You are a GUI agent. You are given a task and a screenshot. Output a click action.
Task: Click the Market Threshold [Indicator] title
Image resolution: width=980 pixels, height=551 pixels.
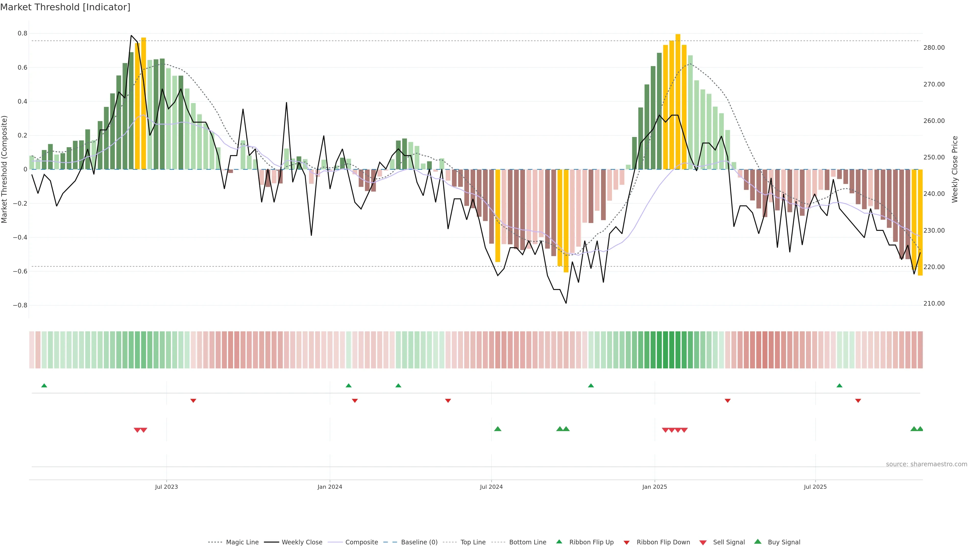point(65,7)
